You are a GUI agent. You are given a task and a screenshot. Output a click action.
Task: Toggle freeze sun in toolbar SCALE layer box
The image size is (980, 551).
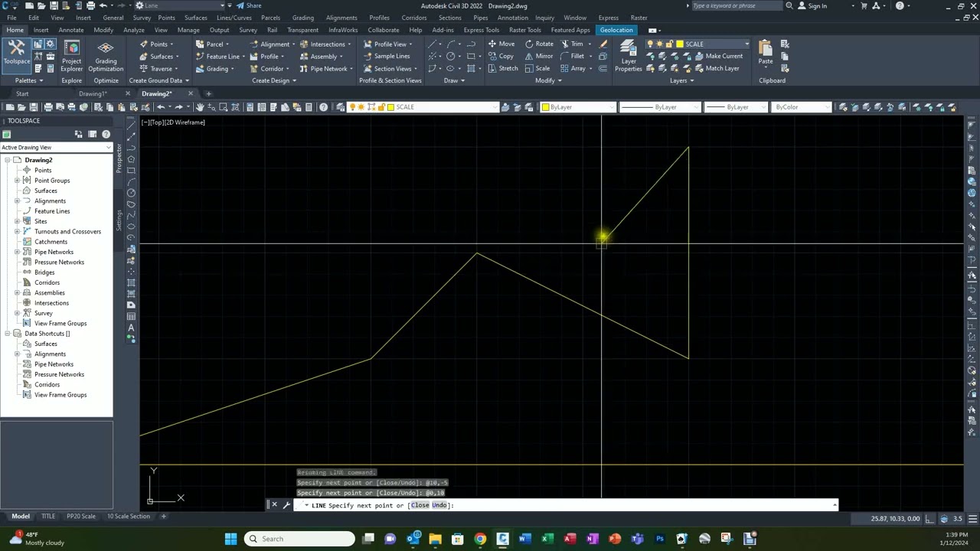[x=361, y=107]
